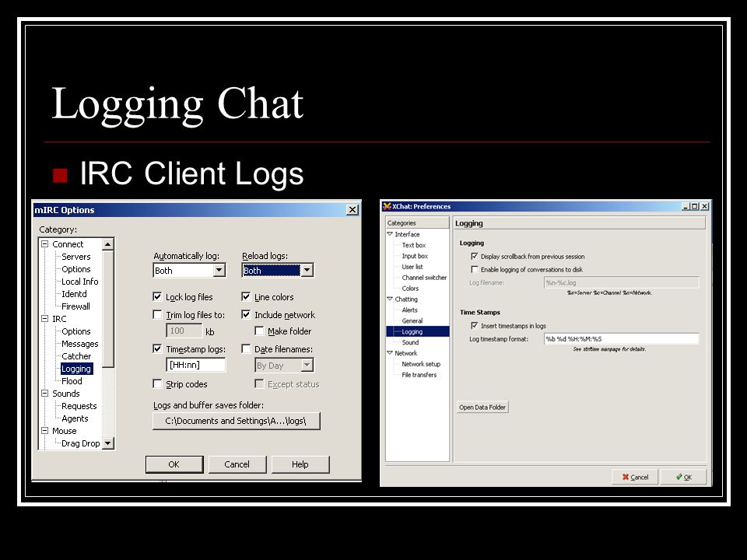This screenshot has height=560, width=747.
Task: Select Network setup in XChat categories
Action: tap(421, 364)
